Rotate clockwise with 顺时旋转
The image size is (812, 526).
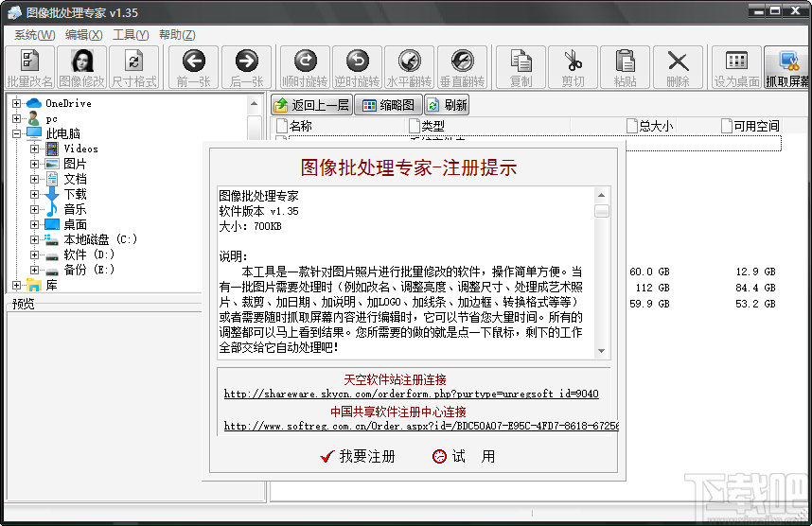point(305,67)
